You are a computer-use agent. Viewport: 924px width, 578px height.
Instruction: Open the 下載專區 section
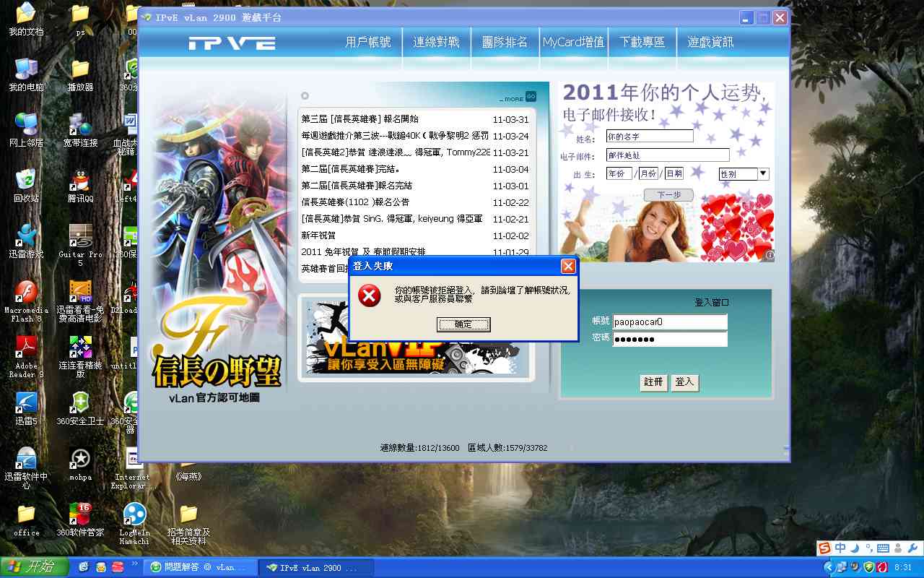[642, 43]
